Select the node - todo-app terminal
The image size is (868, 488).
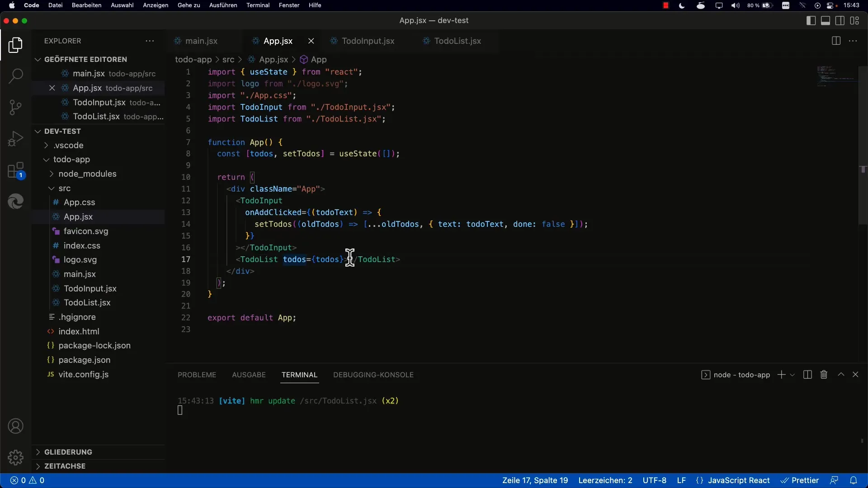point(736,375)
